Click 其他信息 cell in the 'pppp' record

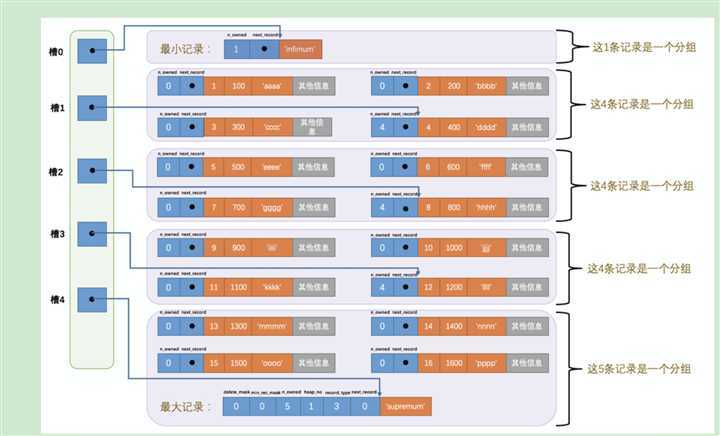[x=528, y=363]
